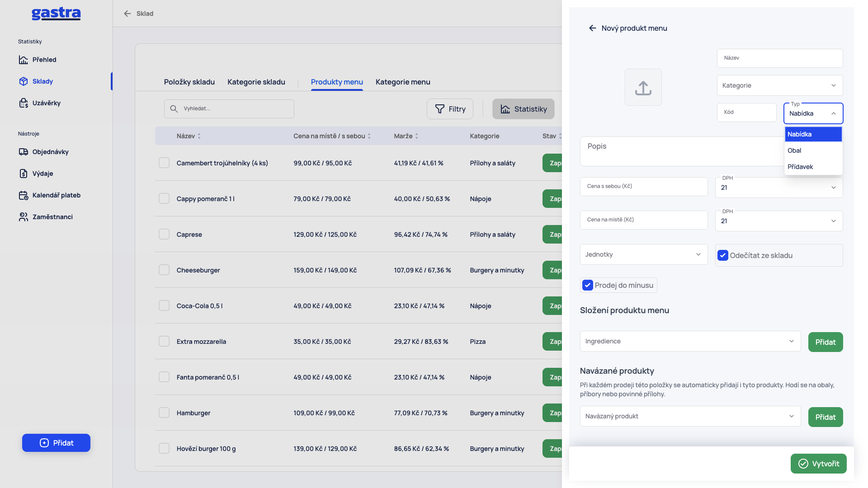This screenshot has height=488, width=868.
Task: Select the Caprese row checkbox
Action: click(164, 234)
